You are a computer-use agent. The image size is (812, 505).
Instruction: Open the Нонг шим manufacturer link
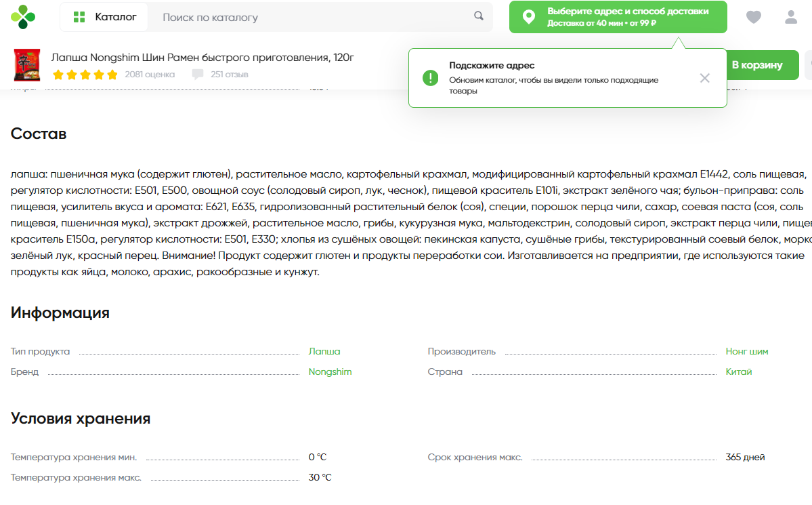tap(747, 352)
